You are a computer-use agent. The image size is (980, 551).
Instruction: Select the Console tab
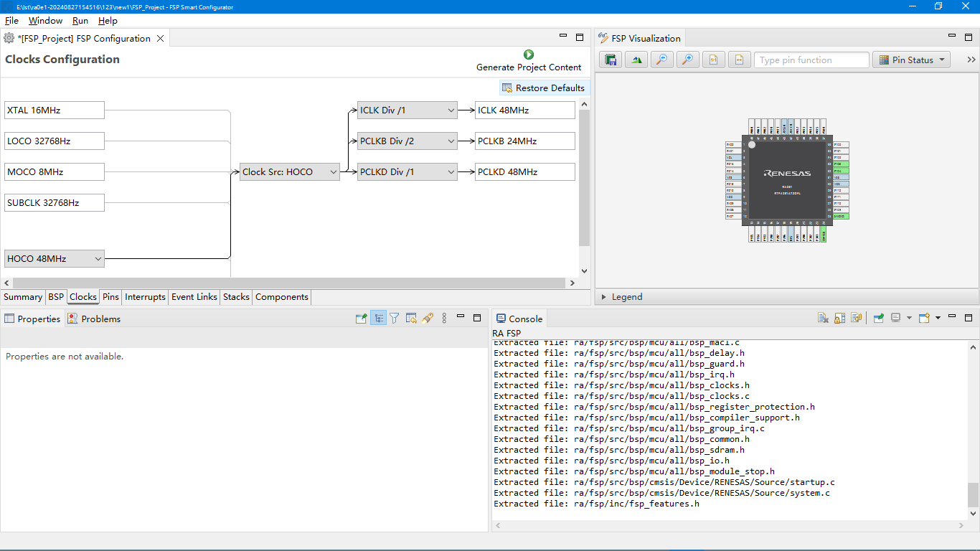[519, 319]
